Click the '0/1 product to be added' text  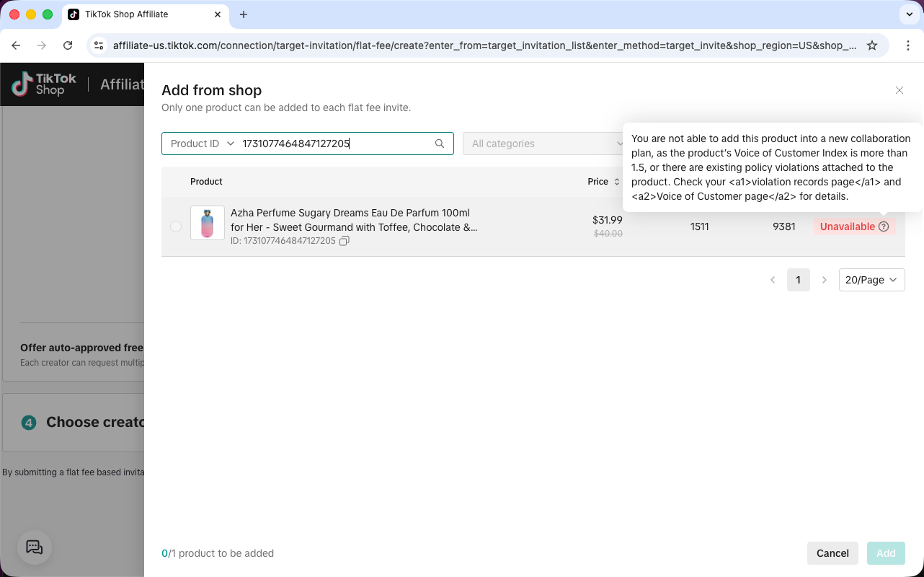pyautogui.click(x=218, y=553)
